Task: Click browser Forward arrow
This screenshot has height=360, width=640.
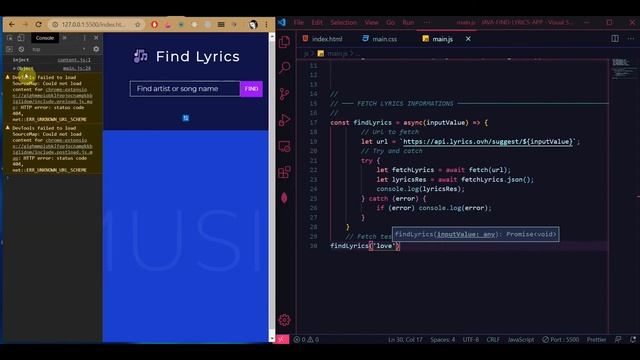Action: click(x=25, y=24)
